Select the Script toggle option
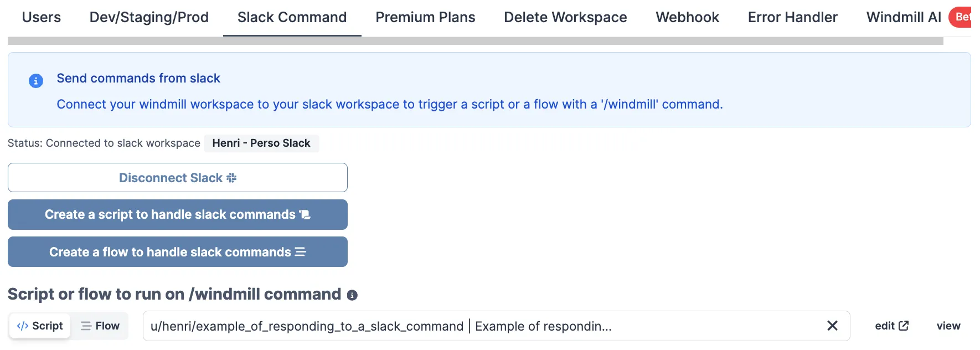 click(40, 326)
